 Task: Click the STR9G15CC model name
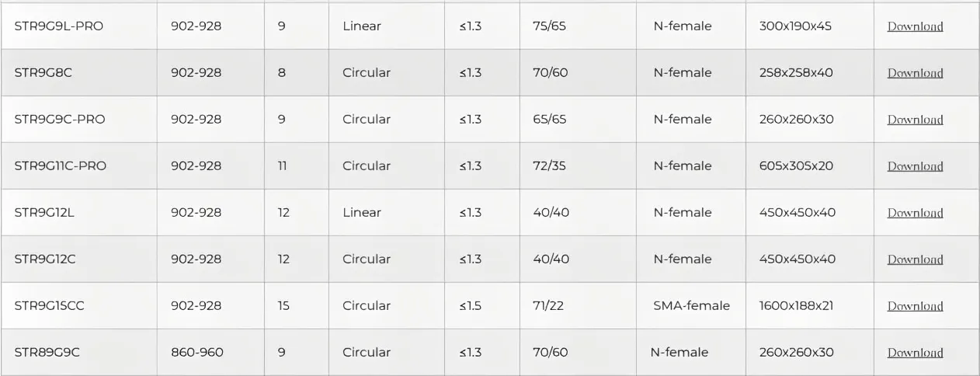[x=49, y=306]
